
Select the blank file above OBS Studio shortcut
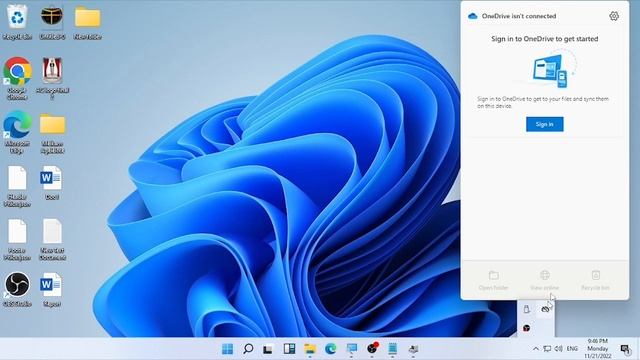click(17, 240)
